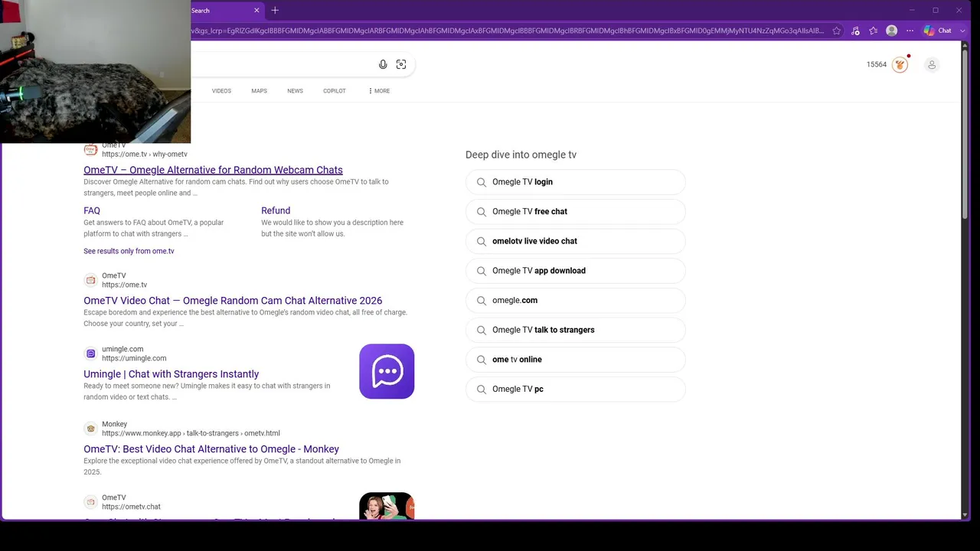The width and height of the screenshot is (980, 551).
Task: Click the monkey.app talk-to-strangers URL text
Action: tap(191, 433)
